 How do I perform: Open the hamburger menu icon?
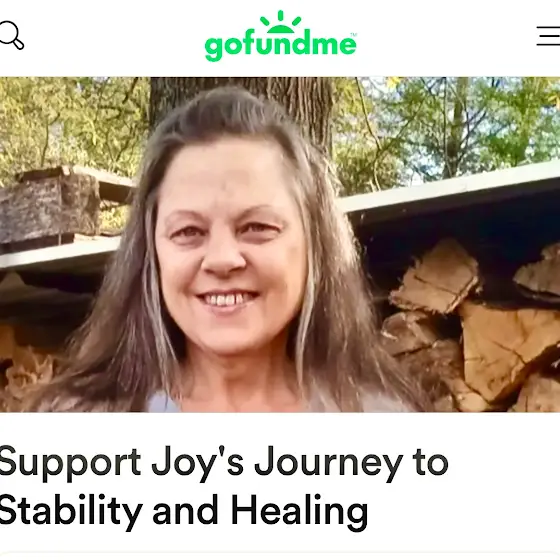point(548,36)
